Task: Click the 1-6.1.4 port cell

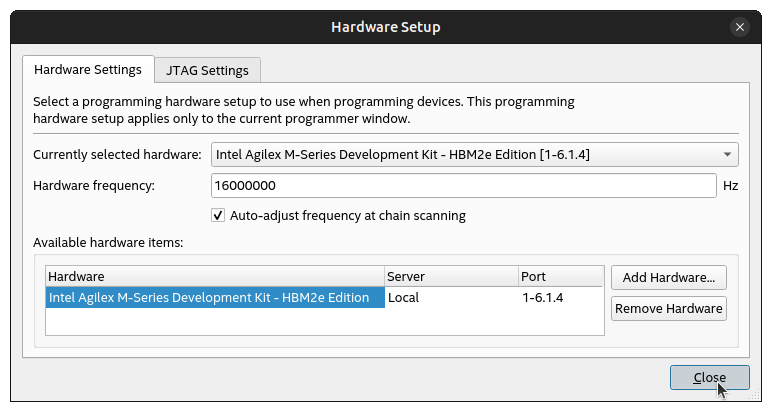Action: [560, 298]
